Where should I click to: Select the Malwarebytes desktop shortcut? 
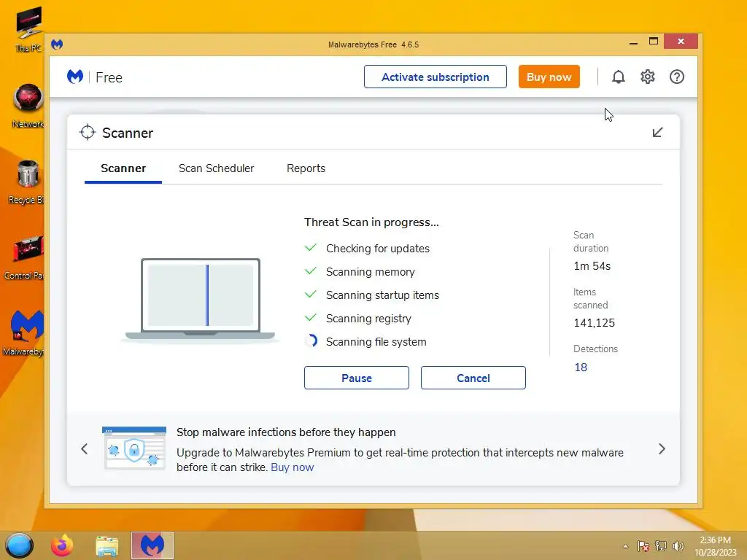click(25, 333)
